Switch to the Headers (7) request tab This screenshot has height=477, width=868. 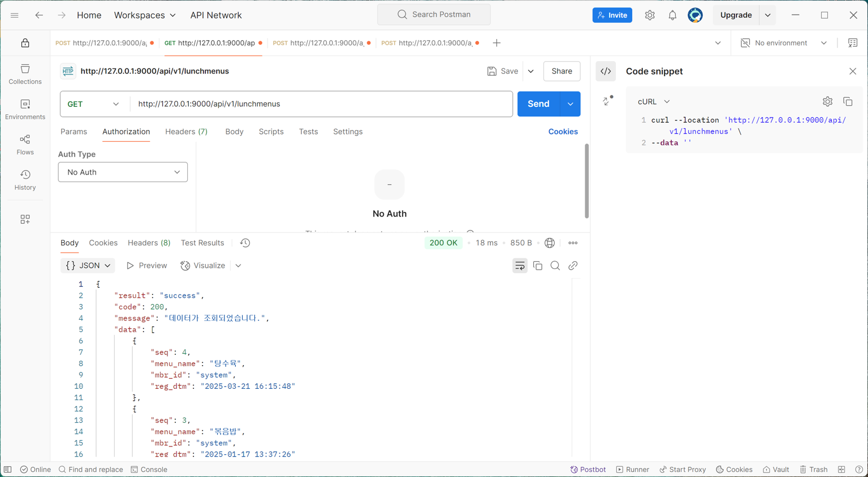click(187, 132)
